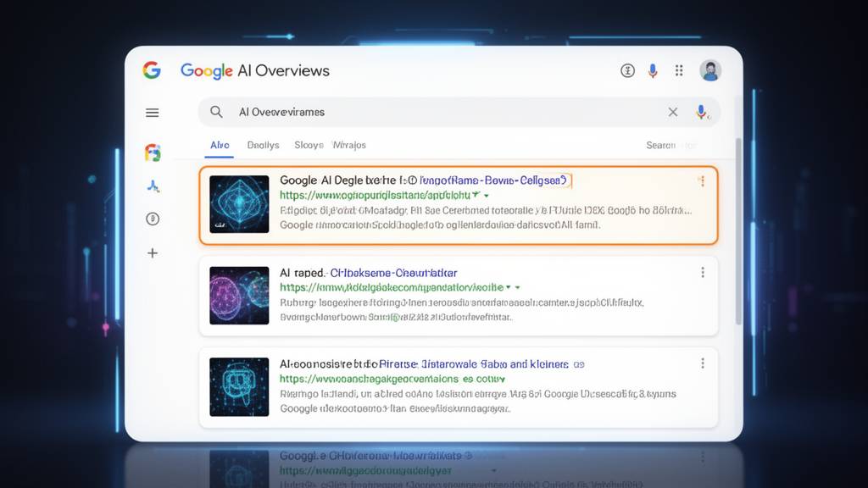Image resolution: width=868 pixels, height=488 pixels.
Task: Click the first result snippet text
Action: (x=486, y=218)
